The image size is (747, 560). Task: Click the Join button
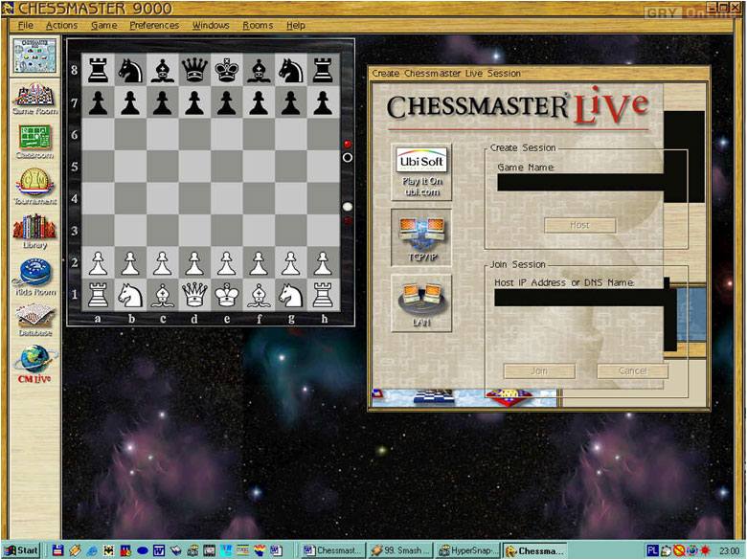(539, 371)
